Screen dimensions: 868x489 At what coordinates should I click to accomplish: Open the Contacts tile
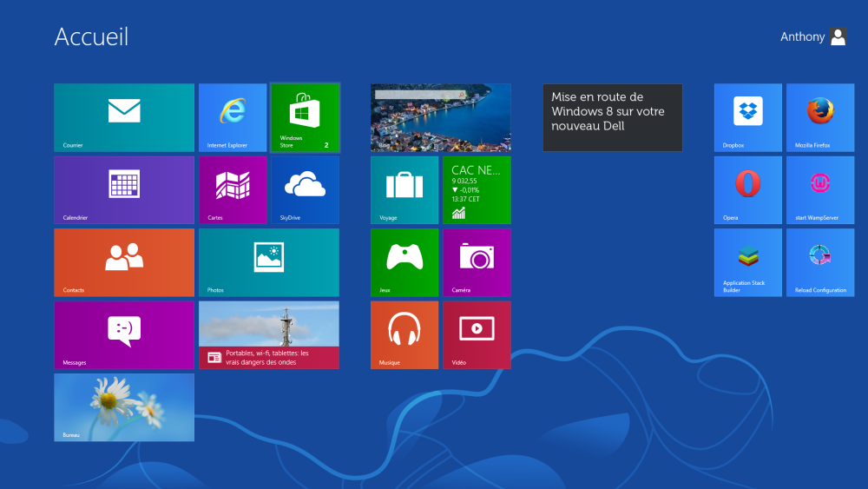124,262
